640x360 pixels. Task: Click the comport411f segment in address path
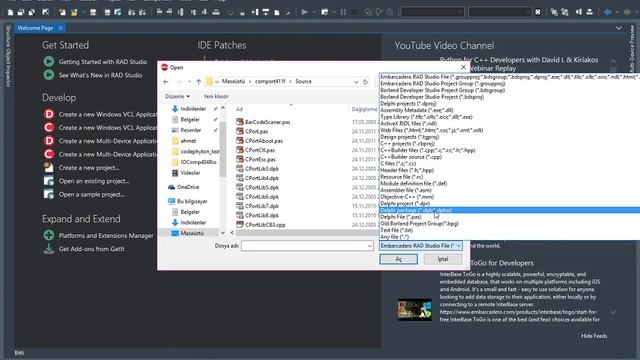[x=270, y=82]
